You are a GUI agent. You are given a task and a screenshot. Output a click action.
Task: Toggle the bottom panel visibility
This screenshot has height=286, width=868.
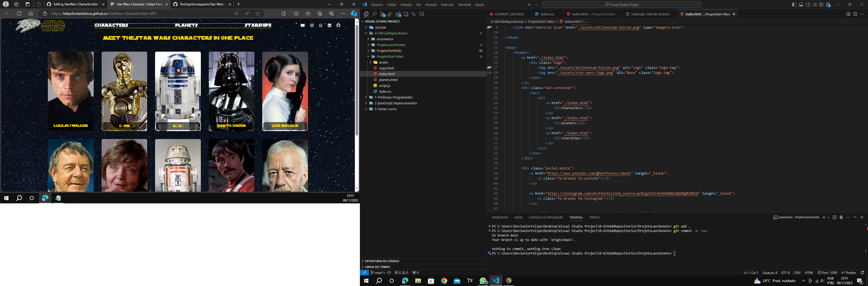[801, 5]
